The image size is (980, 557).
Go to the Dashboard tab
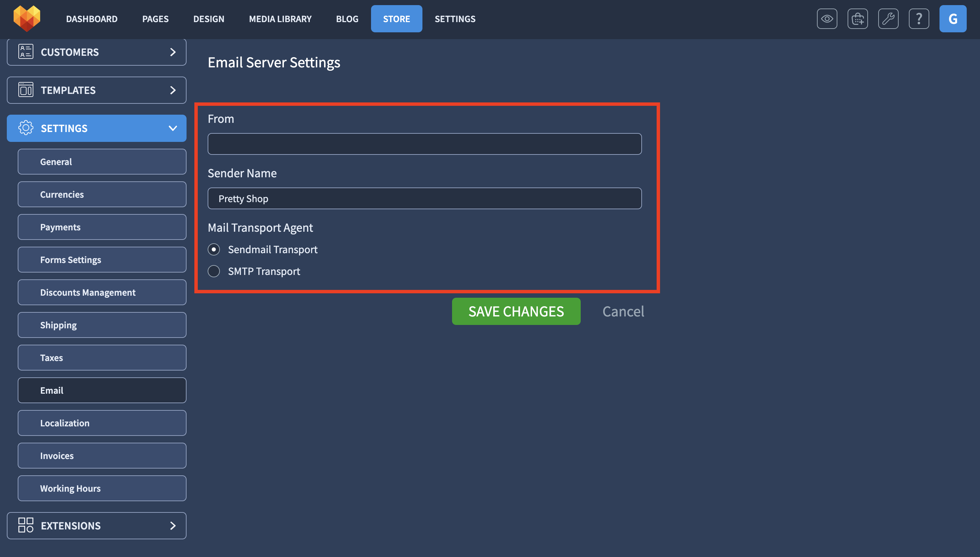[92, 19]
